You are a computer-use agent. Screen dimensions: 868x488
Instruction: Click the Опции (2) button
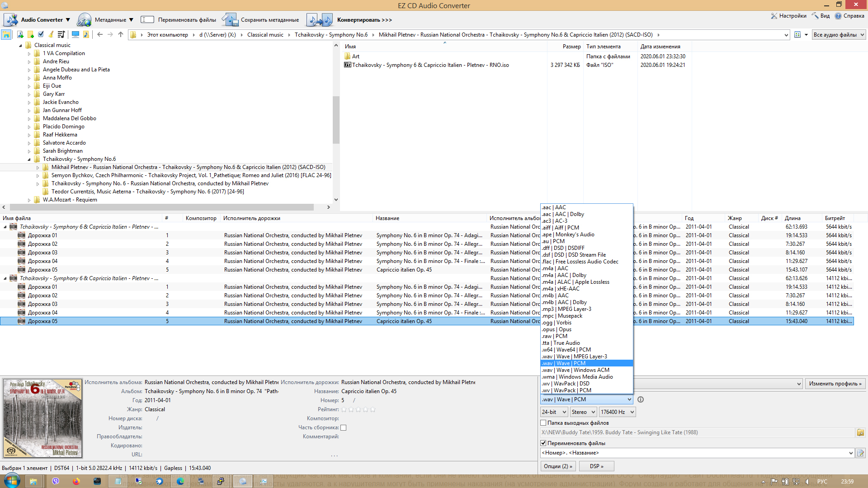pos(558,466)
